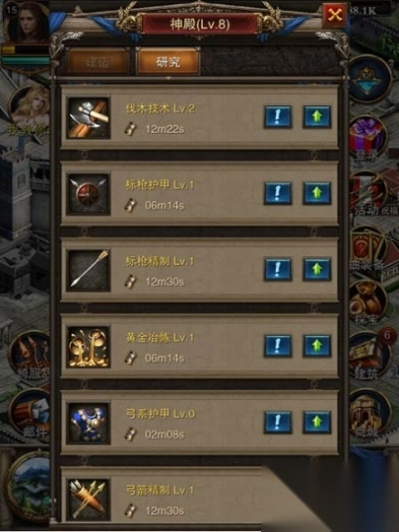Close the 神殿 panel with the X
The width and height of the screenshot is (399, 532).
335,15
